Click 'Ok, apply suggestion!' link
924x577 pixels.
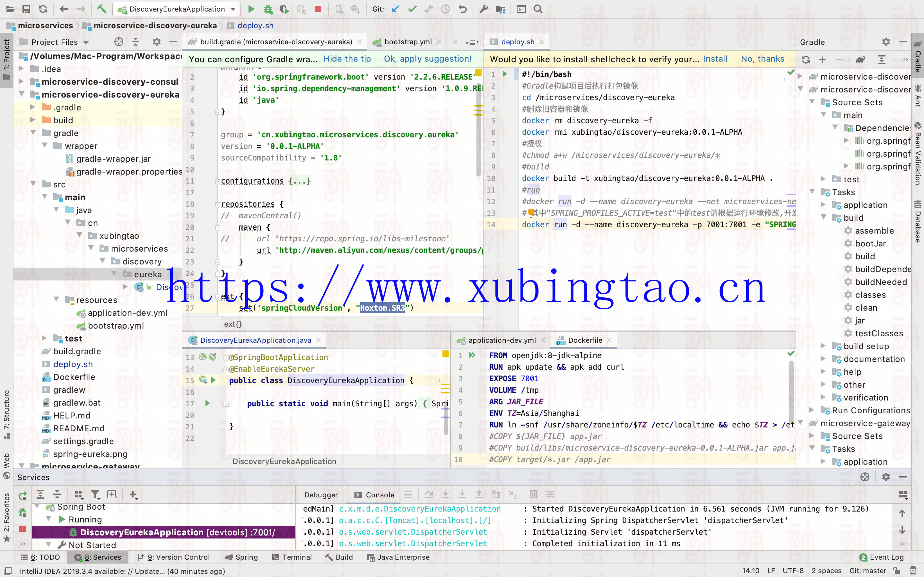tap(427, 59)
